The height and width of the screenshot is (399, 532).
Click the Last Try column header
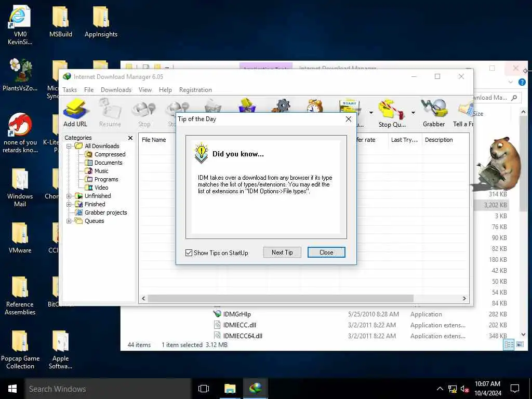point(404,140)
